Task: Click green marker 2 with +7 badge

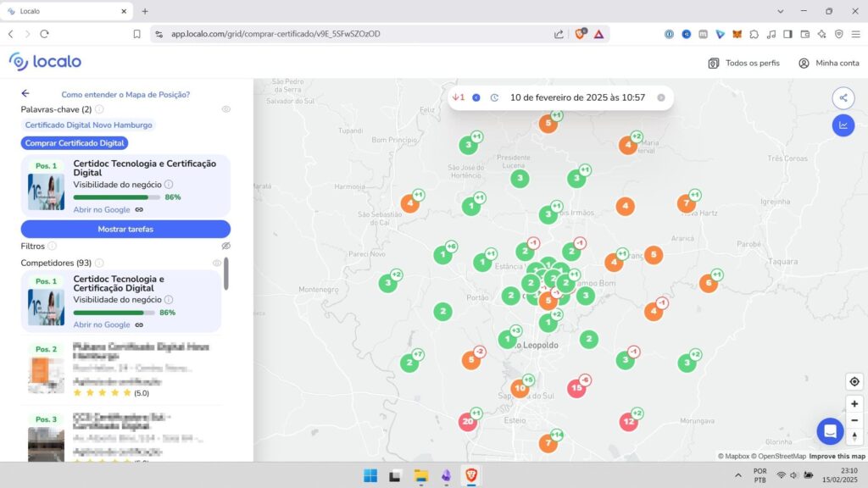Action: (x=409, y=363)
